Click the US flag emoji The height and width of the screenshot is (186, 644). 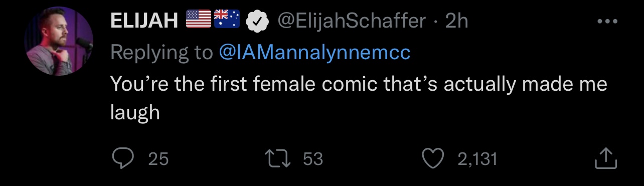tap(199, 20)
